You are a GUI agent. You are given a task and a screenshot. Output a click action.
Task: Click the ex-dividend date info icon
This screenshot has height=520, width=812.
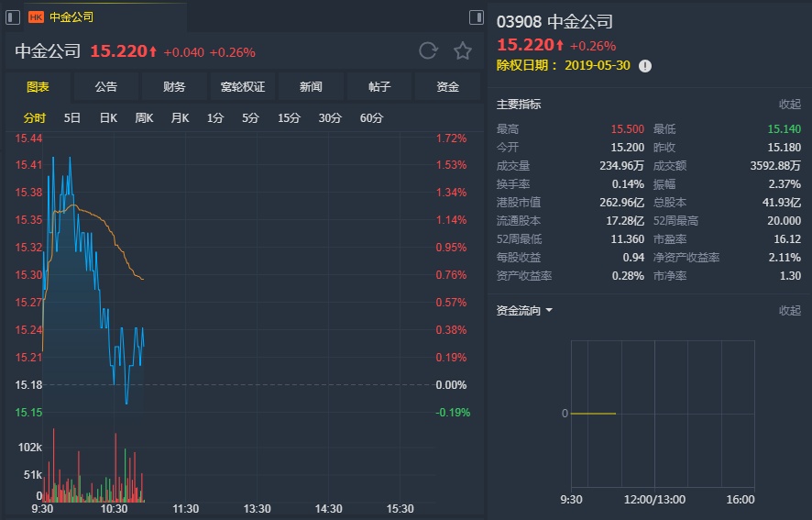point(645,66)
